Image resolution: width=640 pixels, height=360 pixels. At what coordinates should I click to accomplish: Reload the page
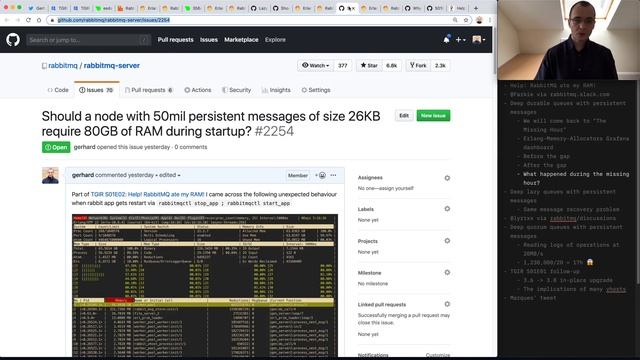pos(28,20)
